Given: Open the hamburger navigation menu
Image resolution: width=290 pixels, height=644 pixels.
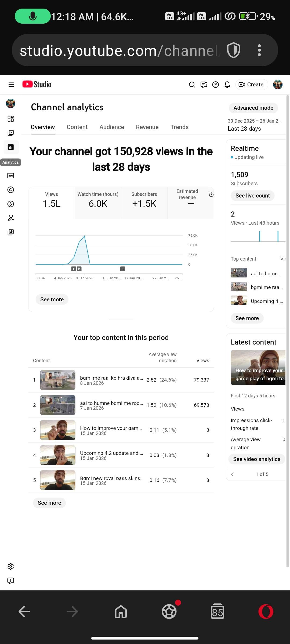Looking at the screenshot, I should click(11, 85).
